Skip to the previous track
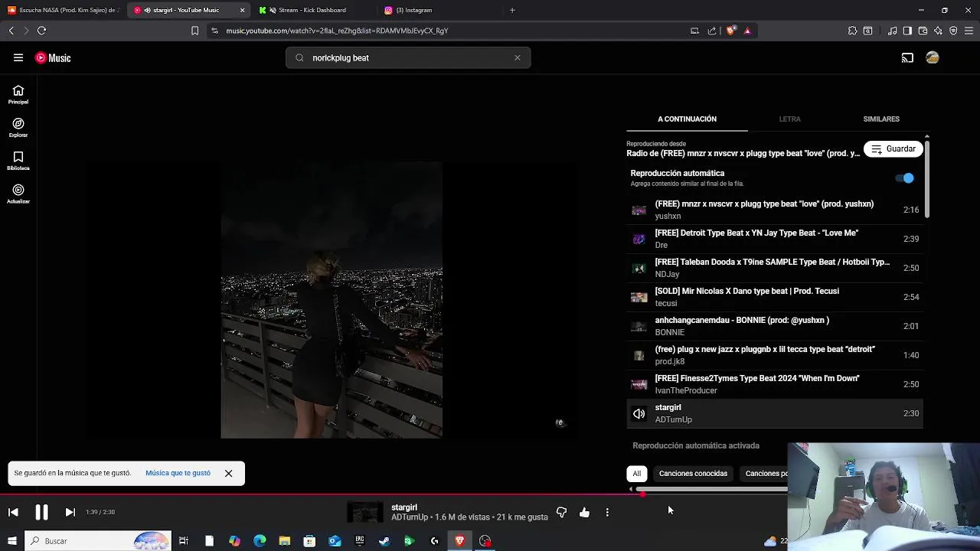 point(13,512)
